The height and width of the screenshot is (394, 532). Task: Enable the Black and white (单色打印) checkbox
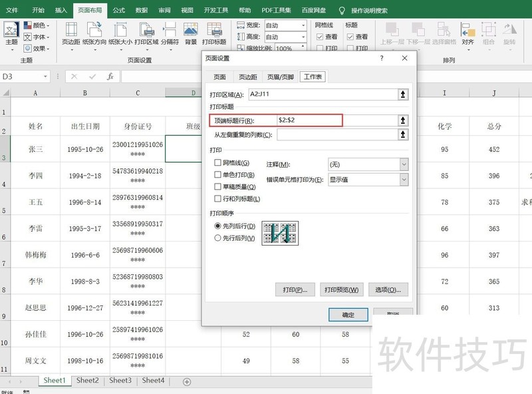coord(217,174)
